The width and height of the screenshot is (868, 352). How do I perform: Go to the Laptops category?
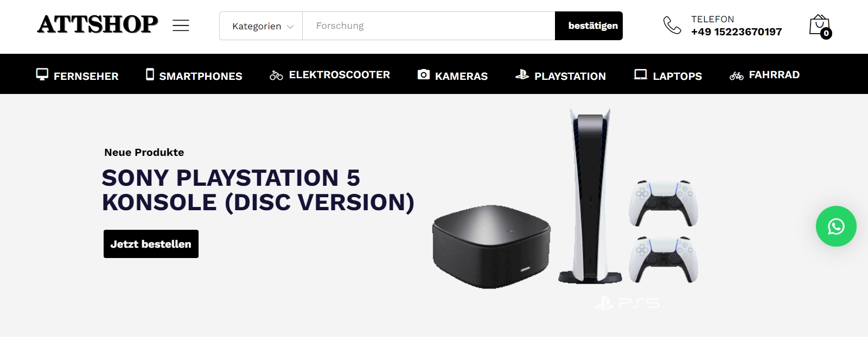[668, 76]
